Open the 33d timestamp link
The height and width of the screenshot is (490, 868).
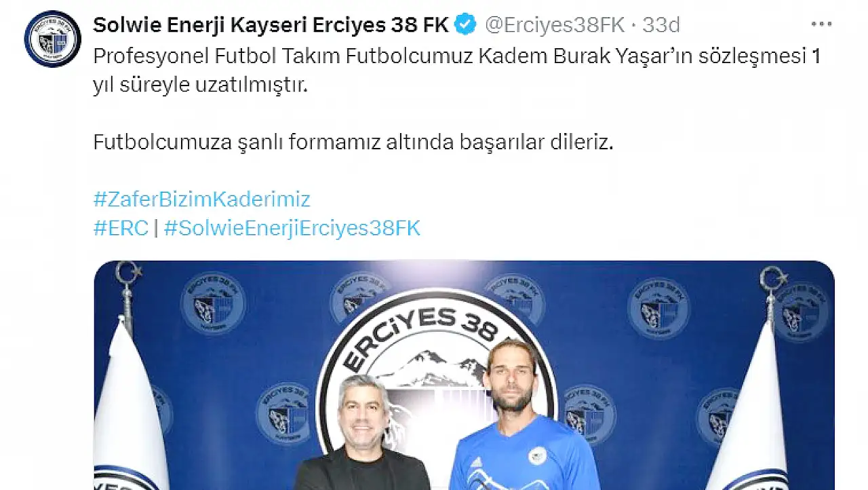click(x=661, y=25)
